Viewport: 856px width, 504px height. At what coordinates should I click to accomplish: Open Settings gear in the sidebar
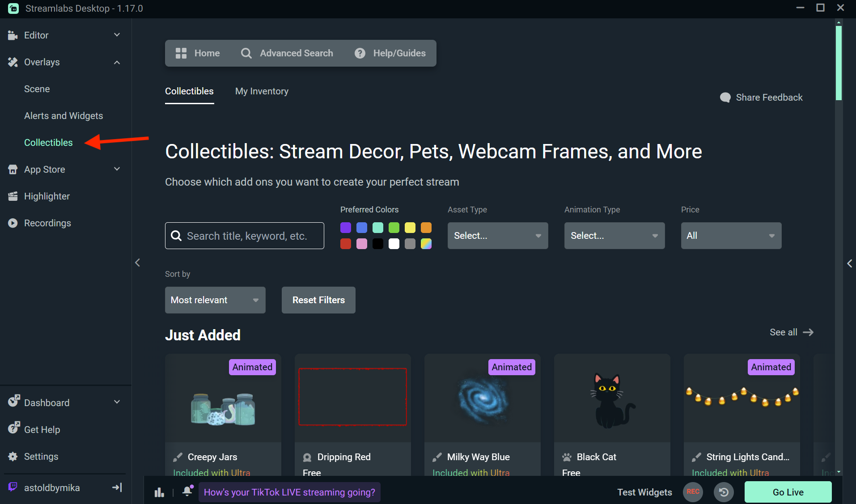[41, 457]
